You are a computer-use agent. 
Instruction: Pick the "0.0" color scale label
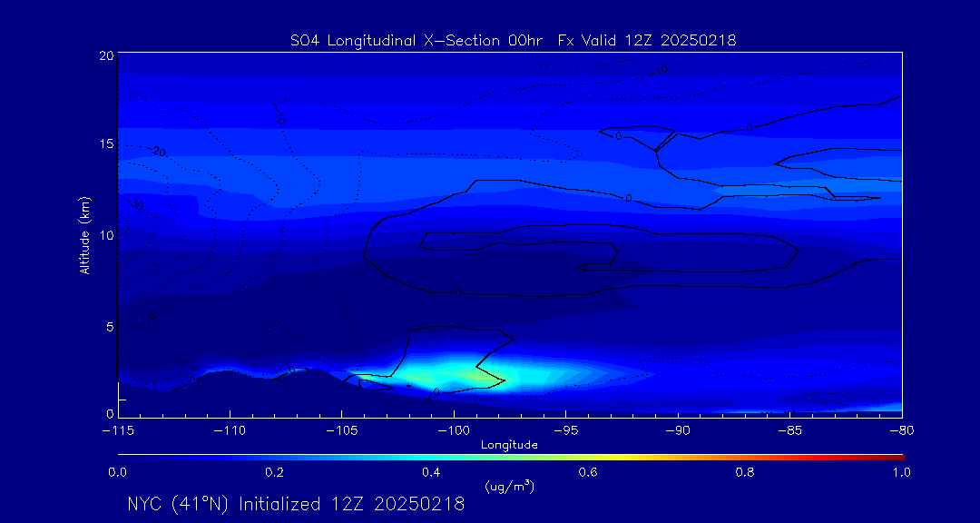[x=117, y=472]
